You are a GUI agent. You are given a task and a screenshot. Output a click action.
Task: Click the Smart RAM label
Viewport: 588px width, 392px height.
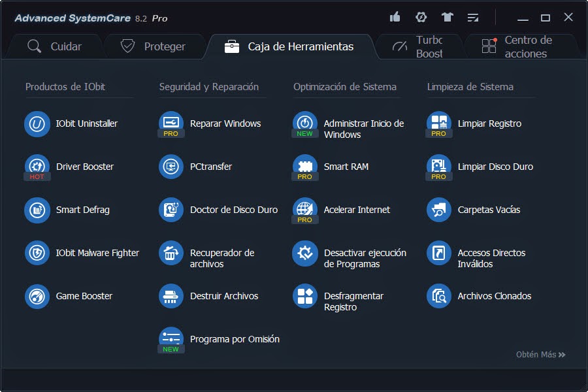[346, 167]
